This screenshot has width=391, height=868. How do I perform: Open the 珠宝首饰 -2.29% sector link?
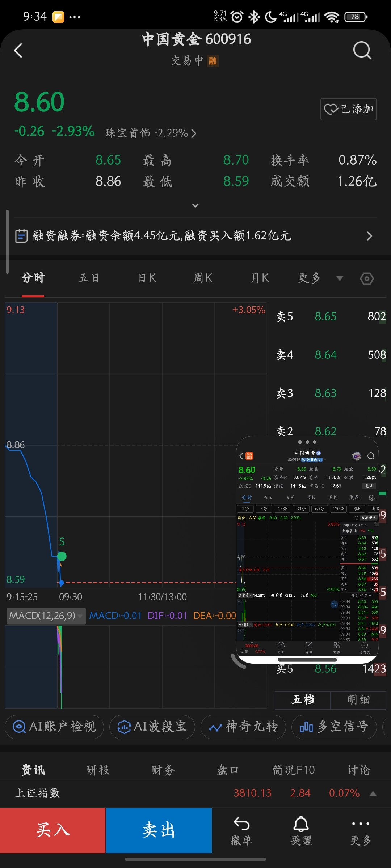point(151,133)
